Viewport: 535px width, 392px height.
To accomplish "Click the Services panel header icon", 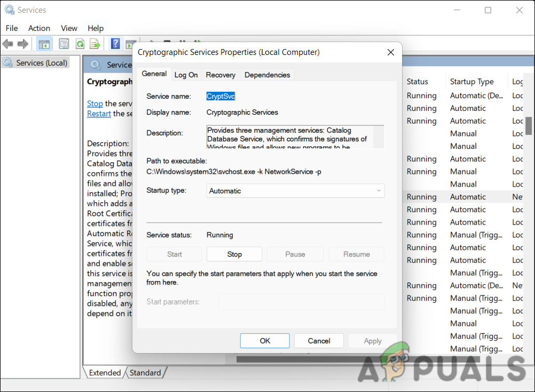I will pos(96,65).
